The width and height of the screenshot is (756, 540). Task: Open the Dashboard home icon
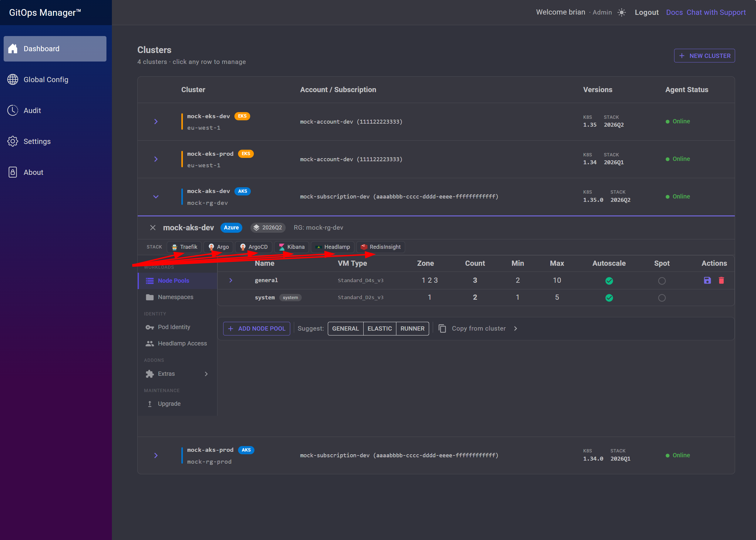coord(13,48)
